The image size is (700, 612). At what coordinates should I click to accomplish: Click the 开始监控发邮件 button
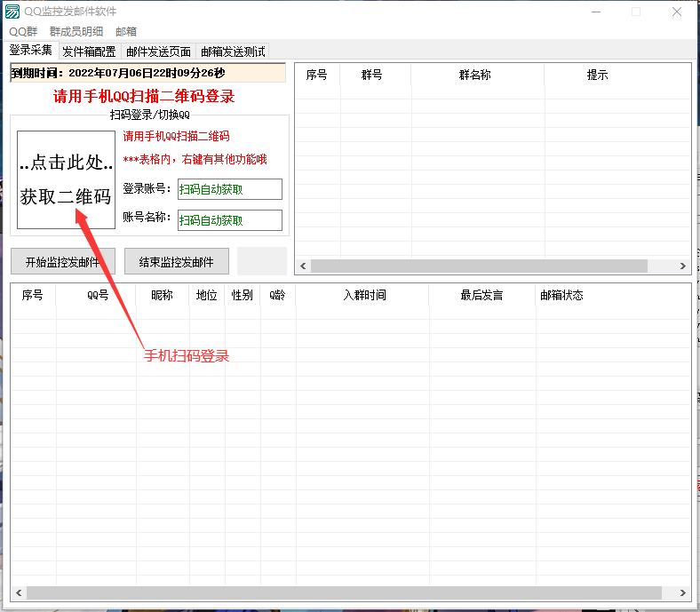(63, 261)
